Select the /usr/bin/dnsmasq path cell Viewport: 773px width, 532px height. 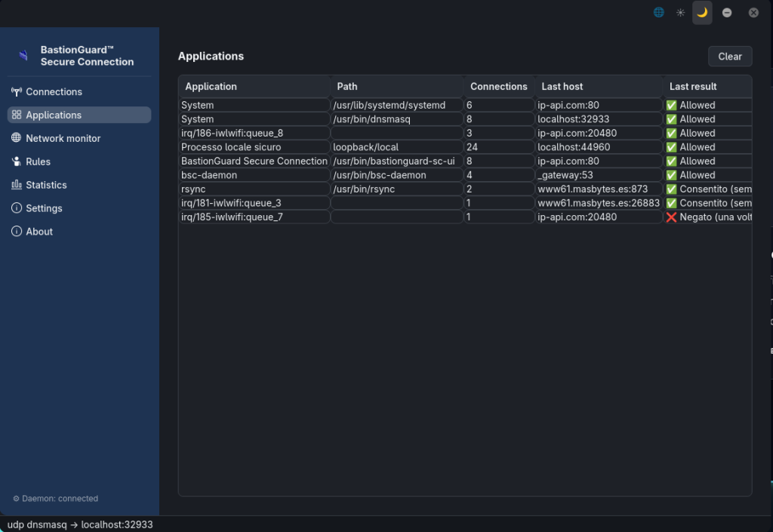pos(397,119)
